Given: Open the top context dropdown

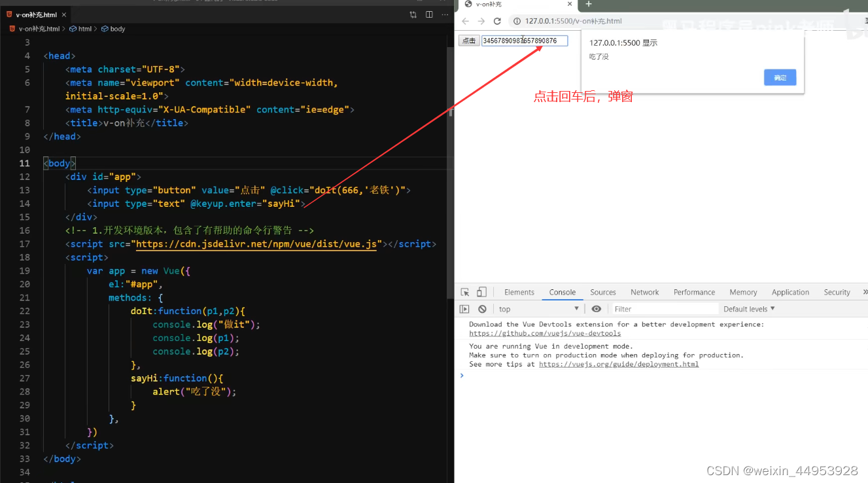Looking at the screenshot, I should tap(540, 309).
